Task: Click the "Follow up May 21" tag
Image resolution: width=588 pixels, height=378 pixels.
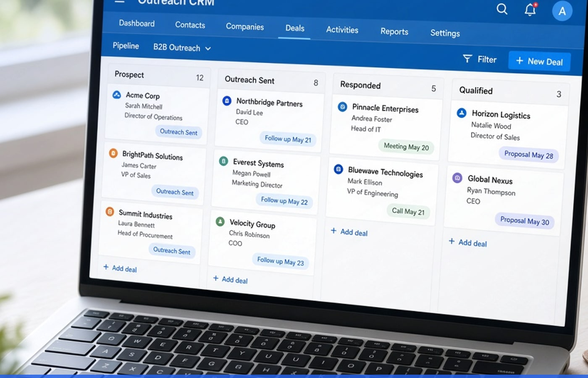Action: coord(288,139)
